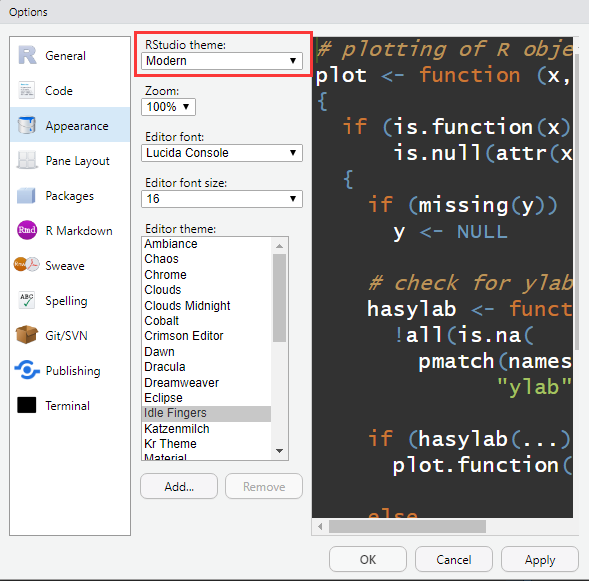
Task: Click the Apply button
Action: pyautogui.click(x=539, y=559)
